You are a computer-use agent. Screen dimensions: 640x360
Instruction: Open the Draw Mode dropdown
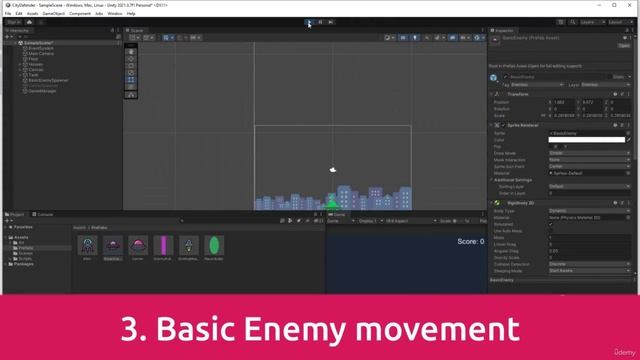(x=589, y=153)
